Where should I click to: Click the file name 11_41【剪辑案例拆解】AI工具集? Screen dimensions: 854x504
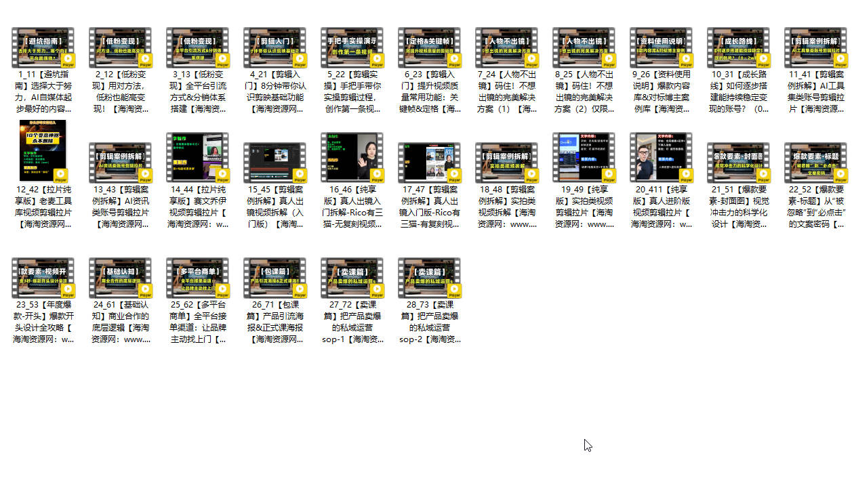816,91
